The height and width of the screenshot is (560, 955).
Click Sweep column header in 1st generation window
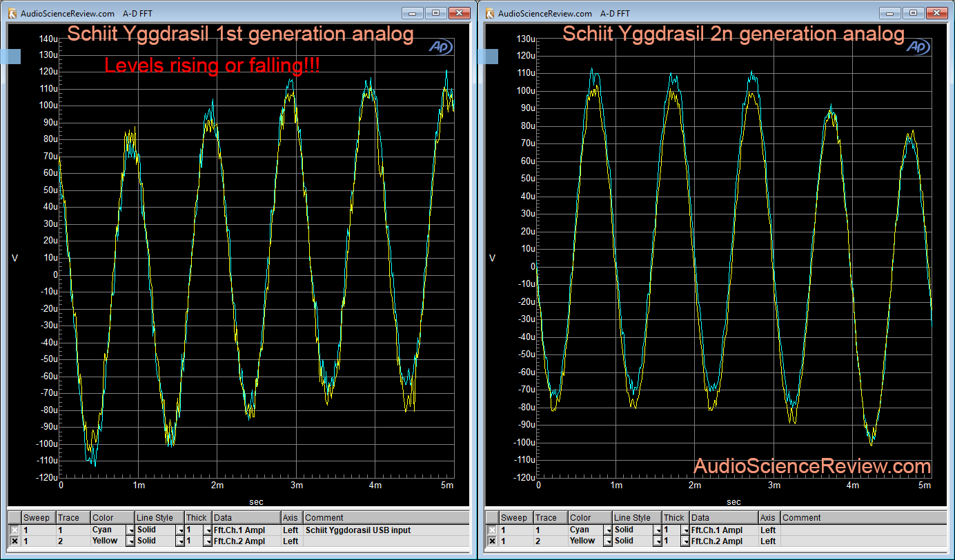click(38, 518)
